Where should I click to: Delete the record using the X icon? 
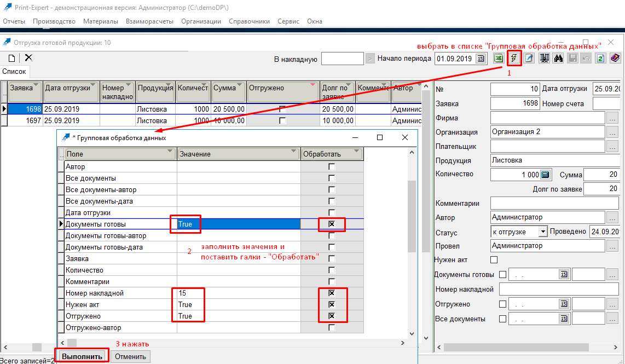point(28,58)
